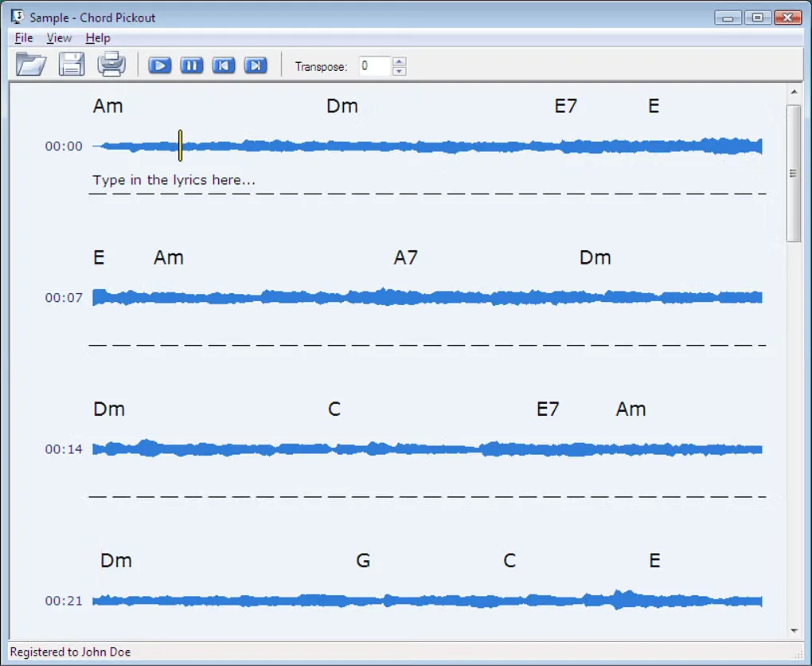This screenshot has height=666, width=812.
Task: Click the 00:00 timestamp label
Action: (64, 146)
